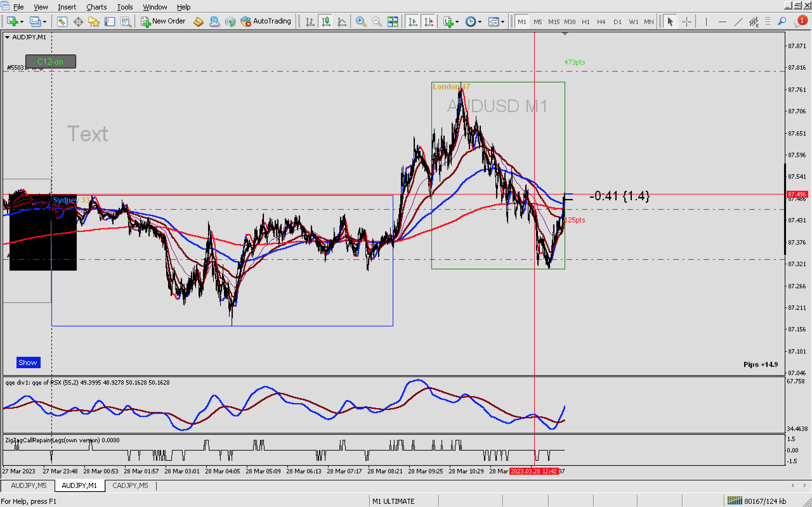Viewport: 812px width, 507px height.
Task: Open the periodicity clock dropdown arrow
Action: (x=480, y=22)
